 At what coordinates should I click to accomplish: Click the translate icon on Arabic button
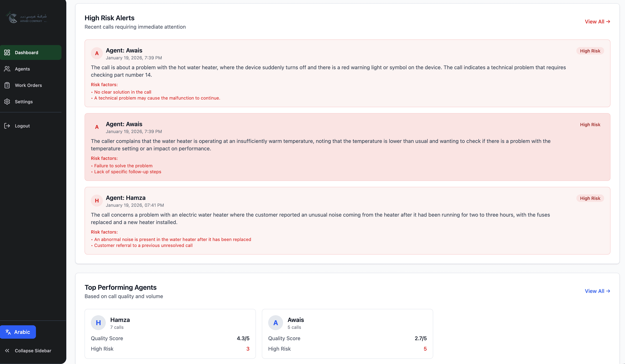pyautogui.click(x=8, y=332)
